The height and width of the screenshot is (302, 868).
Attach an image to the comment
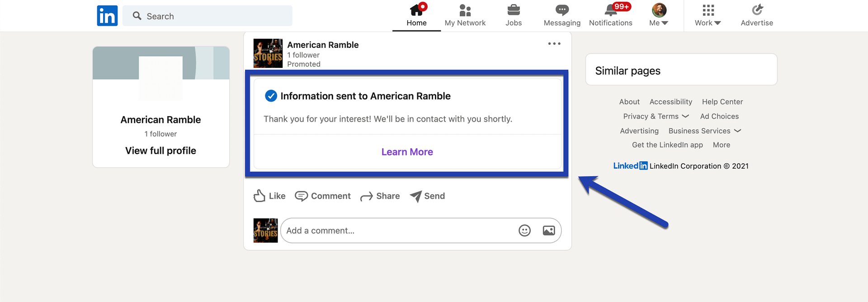[549, 231]
